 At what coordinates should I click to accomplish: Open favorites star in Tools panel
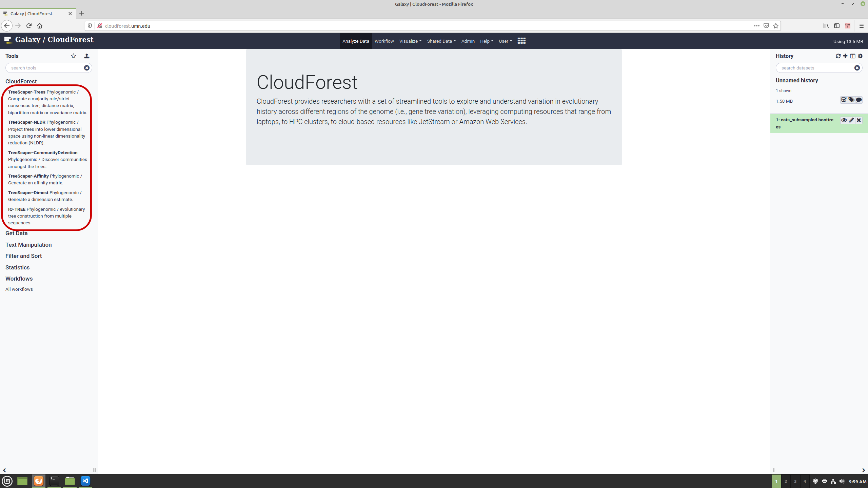pos(74,56)
